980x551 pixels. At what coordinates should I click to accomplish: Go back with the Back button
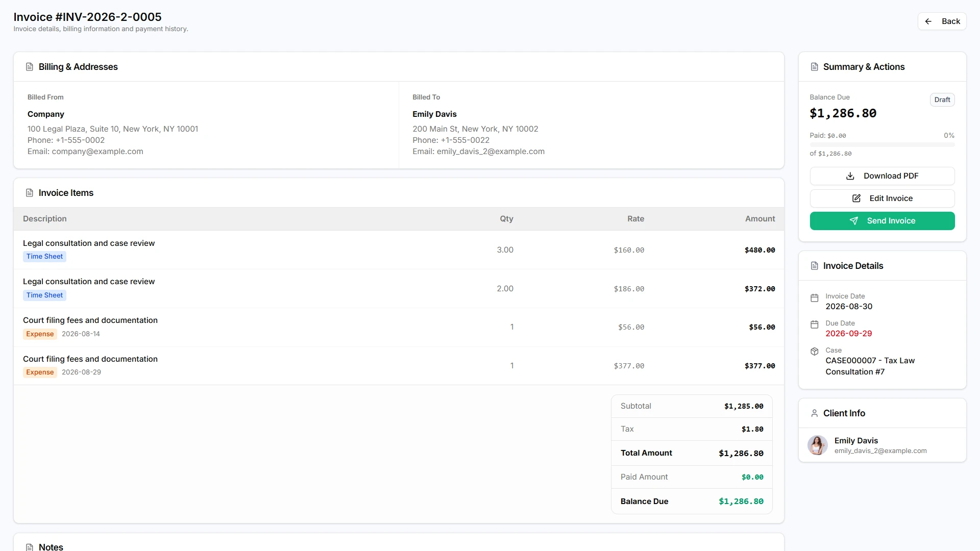[x=942, y=21]
